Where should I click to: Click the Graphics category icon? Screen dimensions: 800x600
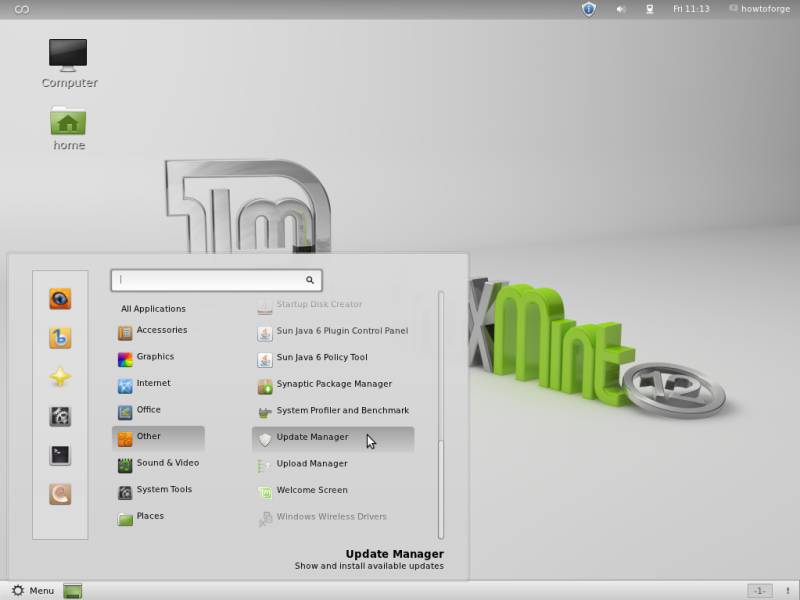[125, 359]
